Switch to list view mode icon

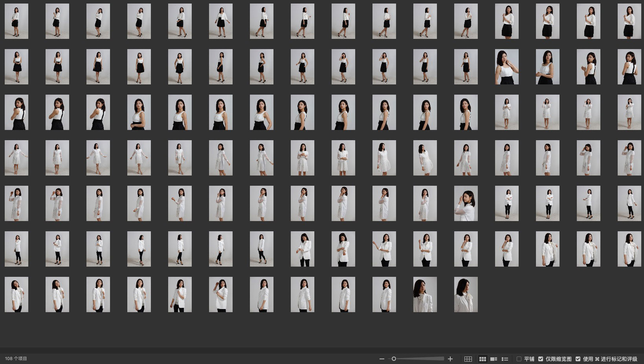point(505,359)
